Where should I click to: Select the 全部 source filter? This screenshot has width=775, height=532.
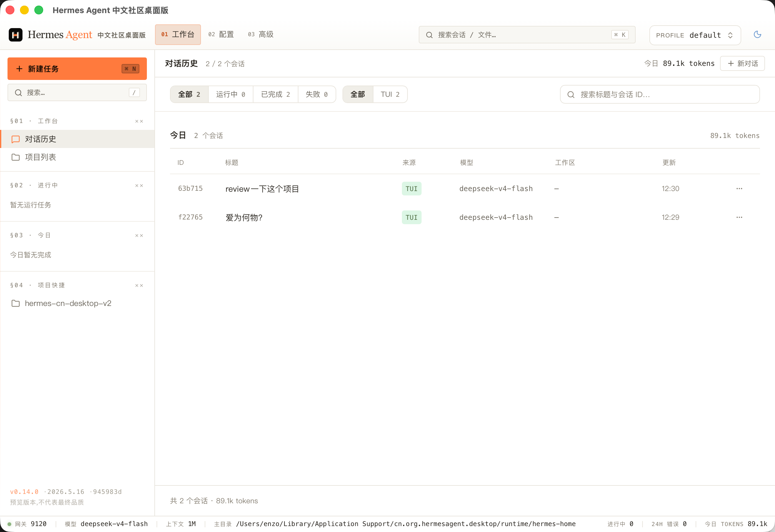pos(357,94)
